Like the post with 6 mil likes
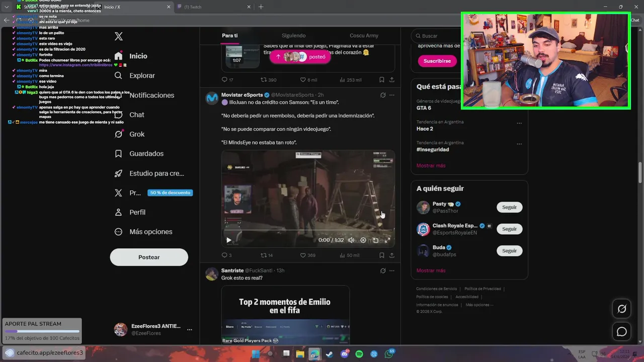Viewport: 644px width, 362px height. tap(308, 79)
